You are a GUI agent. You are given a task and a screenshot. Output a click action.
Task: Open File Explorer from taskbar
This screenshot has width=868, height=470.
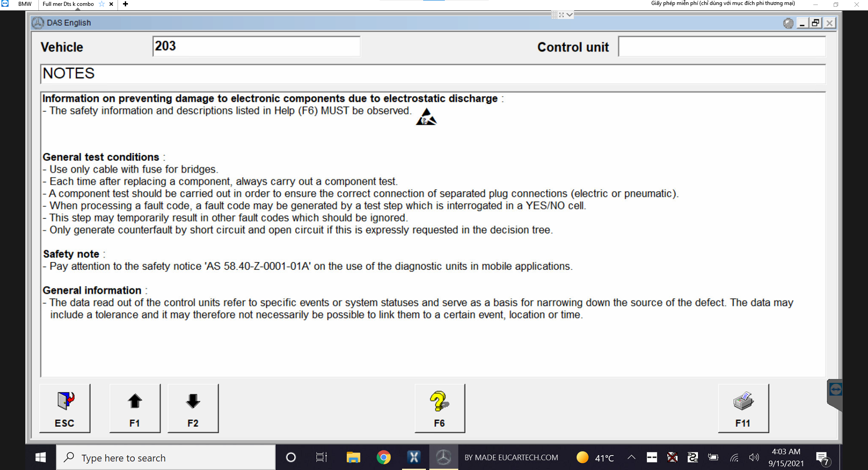pyautogui.click(x=353, y=457)
